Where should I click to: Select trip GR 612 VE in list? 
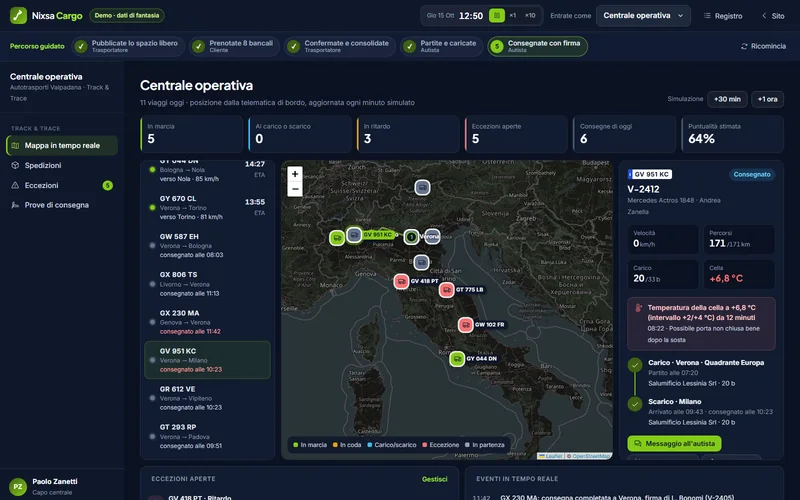click(208, 398)
